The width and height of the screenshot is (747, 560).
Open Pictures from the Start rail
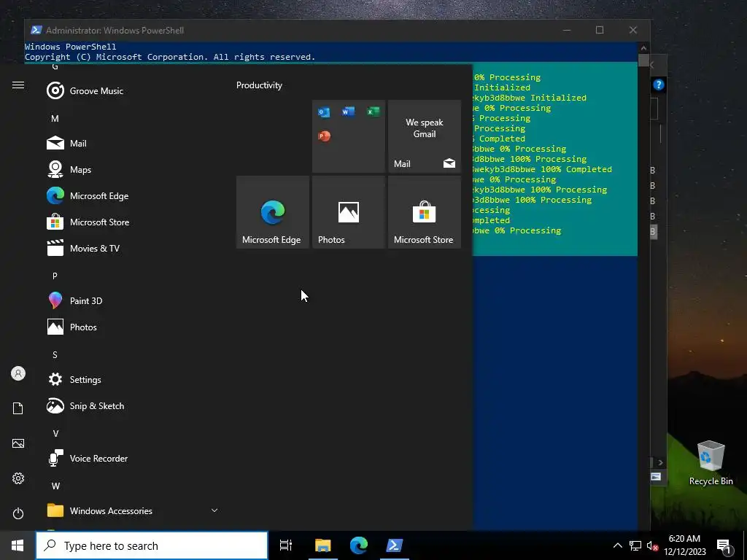18,443
